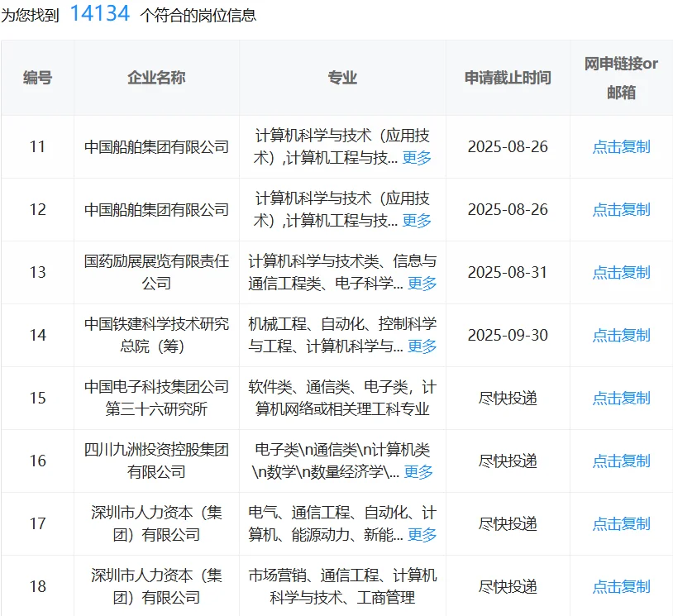Click 点击复制 in row 15
This screenshot has height=616, width=673.
621,398
